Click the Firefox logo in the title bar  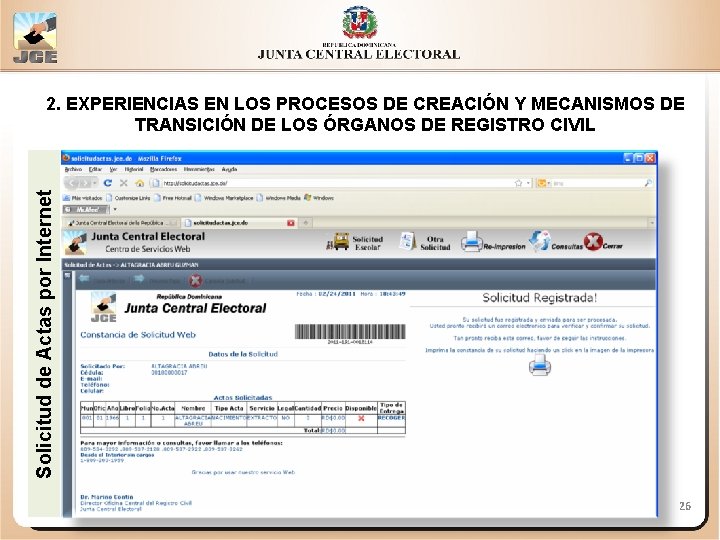pos(66,158)
